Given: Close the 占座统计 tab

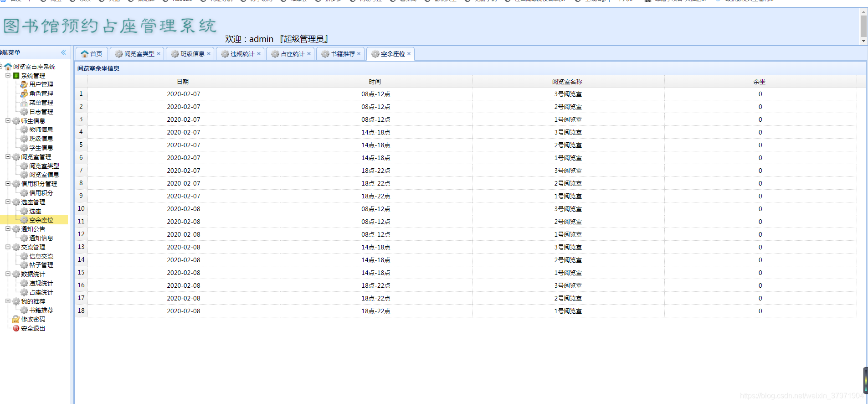Looking at the screenshot, I should [309, 53].
